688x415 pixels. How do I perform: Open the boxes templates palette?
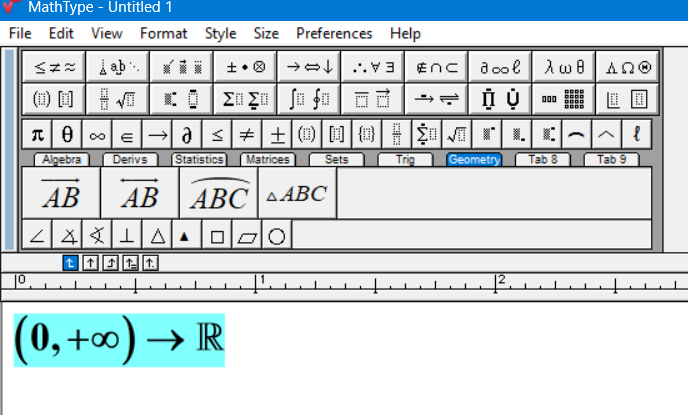point(627,99)
